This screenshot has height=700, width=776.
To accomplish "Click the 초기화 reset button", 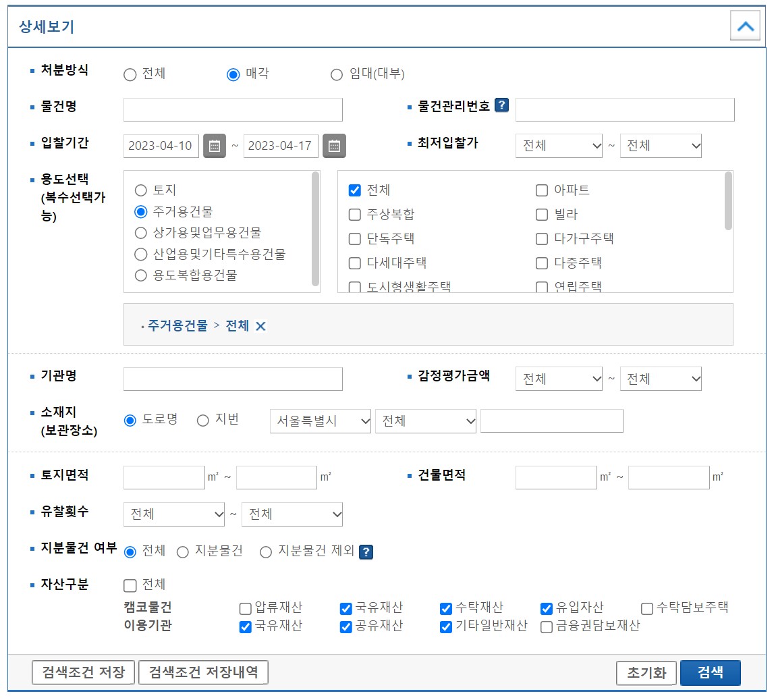I will tap(646, 672).
